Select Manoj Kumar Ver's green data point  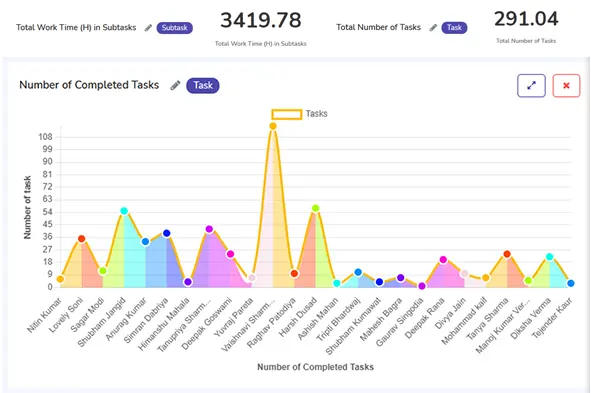point(528,280)
